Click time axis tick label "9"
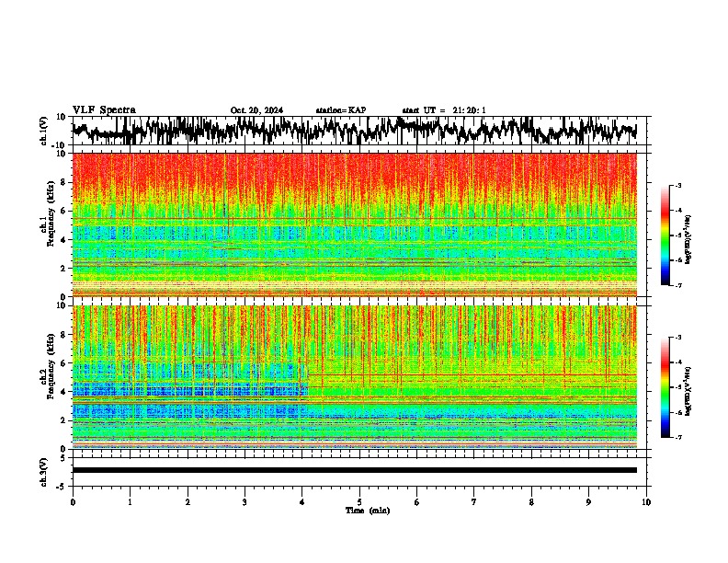Image resolution: width=728 pixels, height=563 pixels. tap(588, 502)
